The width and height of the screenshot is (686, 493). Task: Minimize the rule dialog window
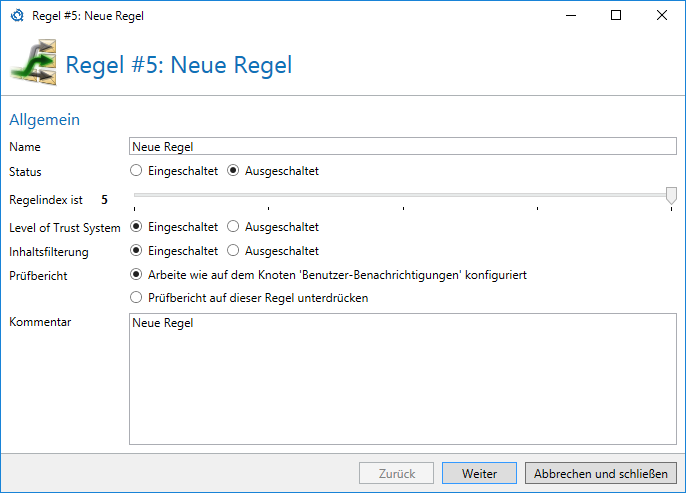[571, 15]
